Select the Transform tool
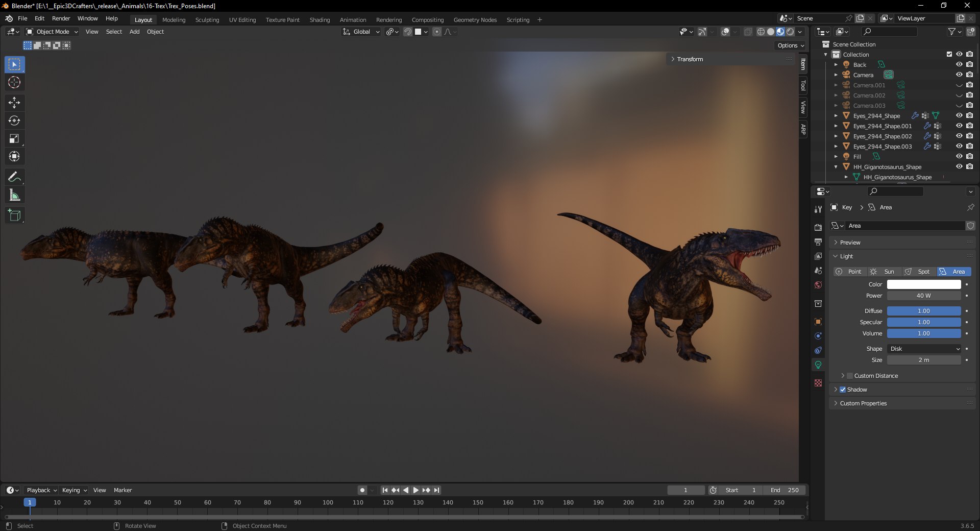This screenshot has height=531, width=980. [x=14, y=156]
